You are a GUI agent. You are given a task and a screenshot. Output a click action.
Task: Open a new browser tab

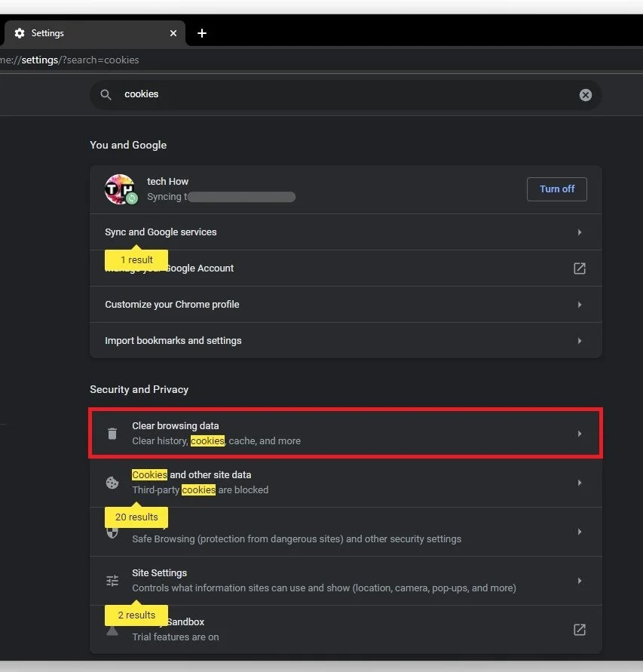coord(201,33)
